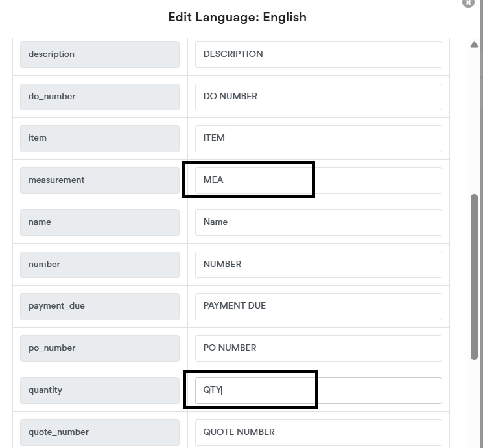Select the ITEM translation input
Viewport: 483px width, 448px height.
318,138
